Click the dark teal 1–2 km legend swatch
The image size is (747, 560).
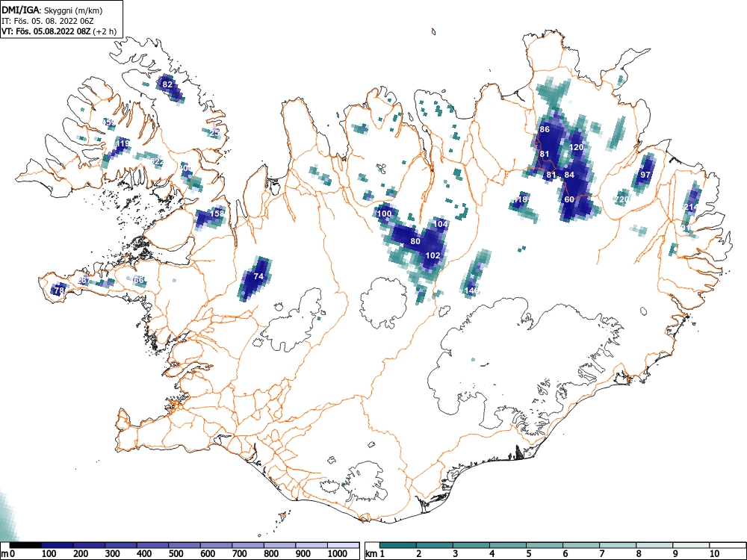pyautogui.click(x=398, y=545)
